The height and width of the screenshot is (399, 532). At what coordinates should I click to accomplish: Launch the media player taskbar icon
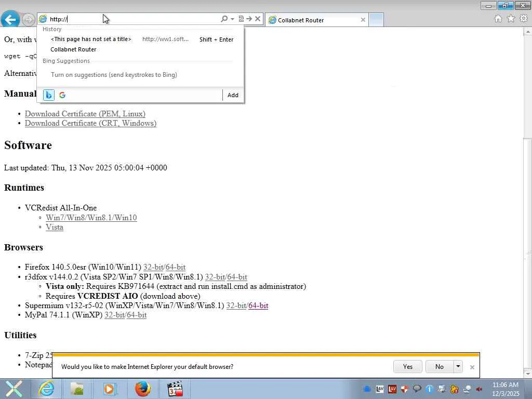coord(110,389)
